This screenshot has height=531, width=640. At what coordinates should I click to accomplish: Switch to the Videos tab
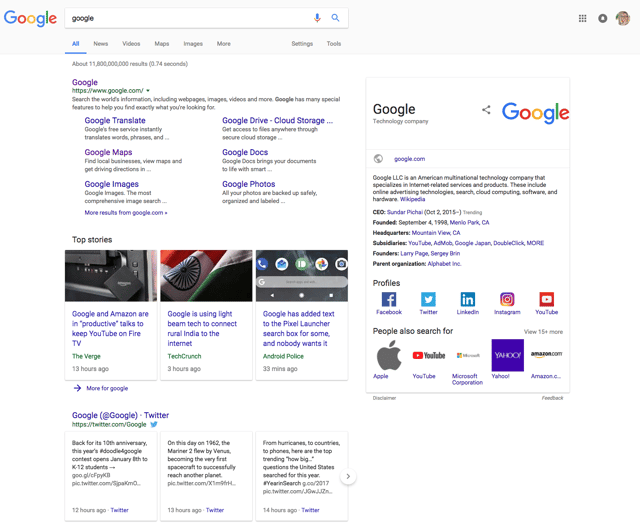pos(131,44)
